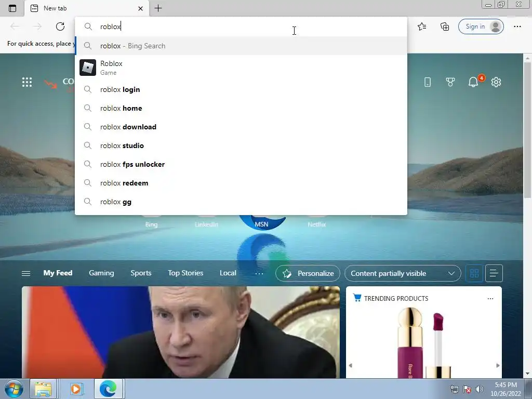Open the Action Center flag icon
Viewport: 532px width, 399px height.
point(467,389)
